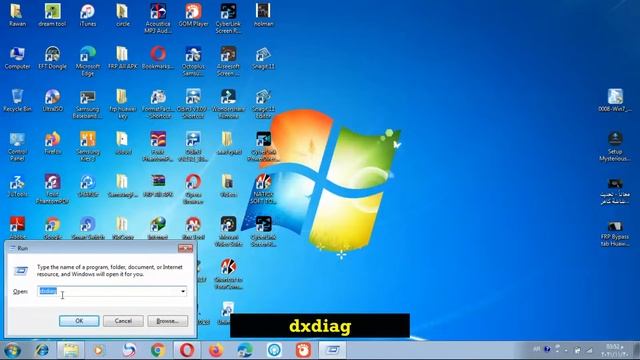Select the Snagit 11 Editor shortcut
The width and height of the screenshot is (640, 360).
point(263,104)
